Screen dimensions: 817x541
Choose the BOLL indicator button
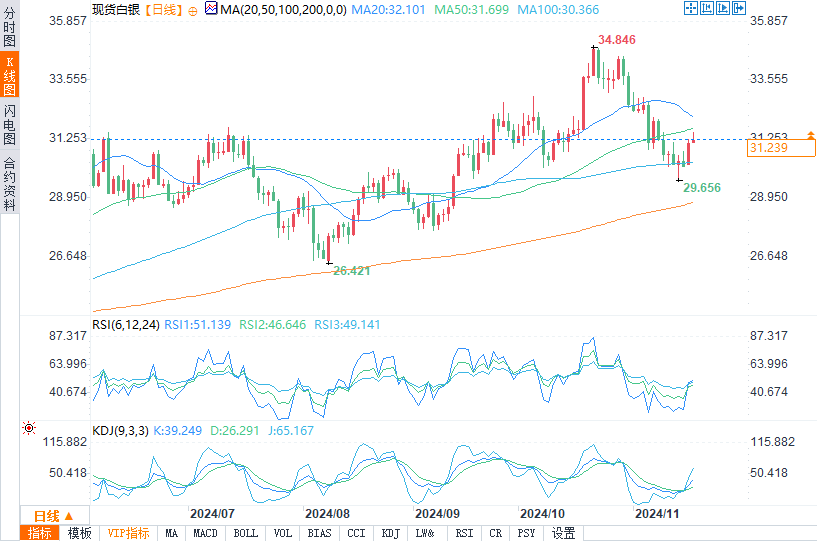tap(245, 533)
